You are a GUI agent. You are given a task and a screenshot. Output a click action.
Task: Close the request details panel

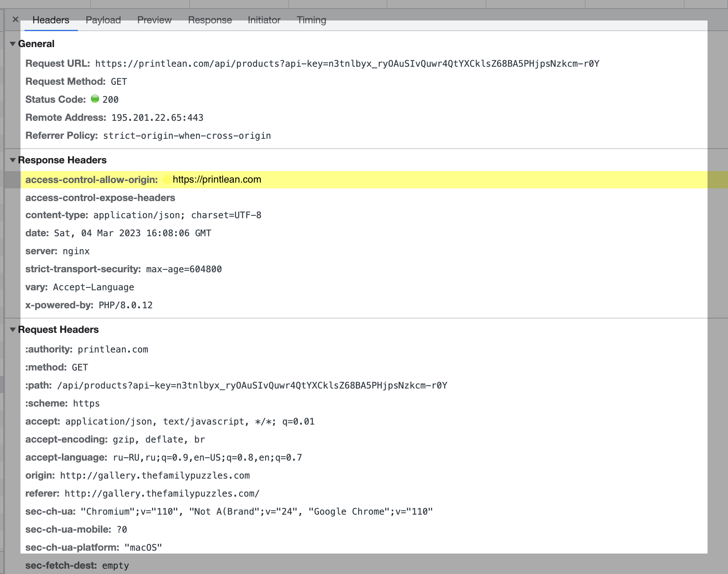click(16, 19)
